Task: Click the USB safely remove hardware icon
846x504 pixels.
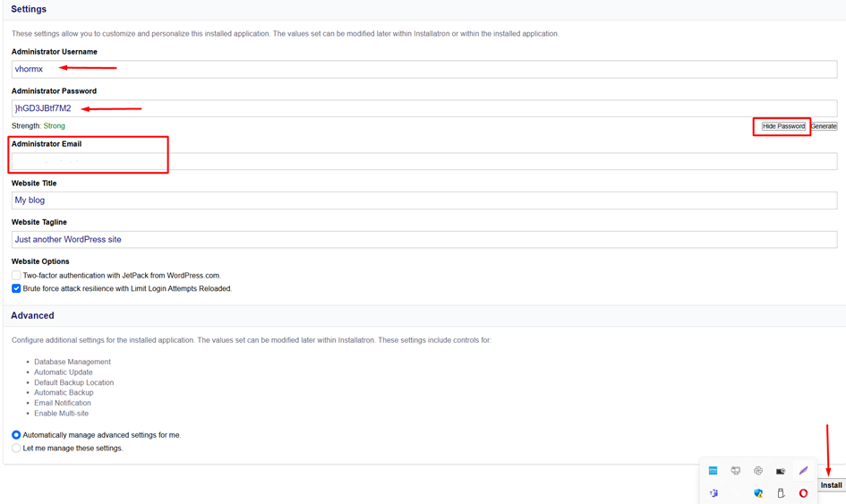Action: pyautogui.click(x=781, y=493)
